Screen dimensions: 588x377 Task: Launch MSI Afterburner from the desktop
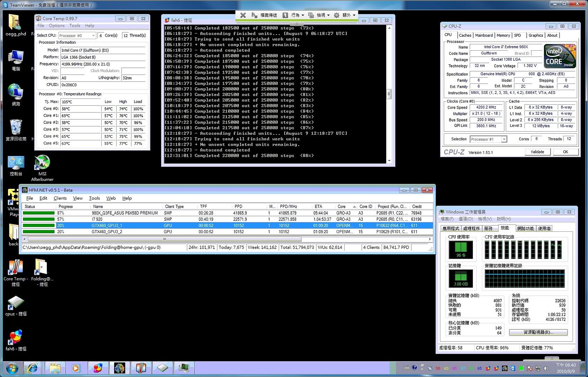(42, 168)
